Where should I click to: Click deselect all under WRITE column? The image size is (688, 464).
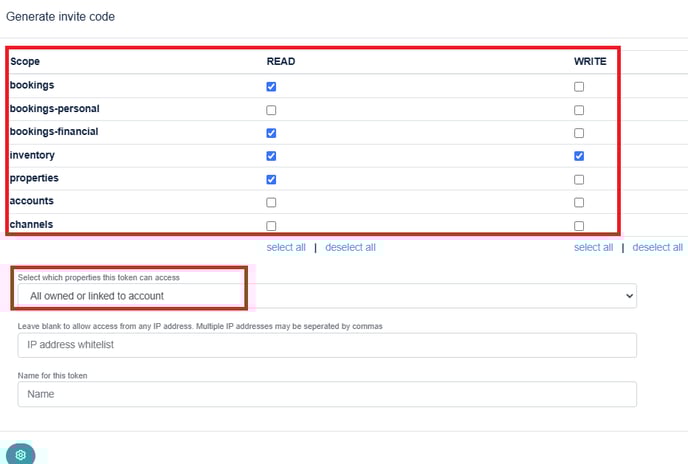pyautogui.click(x=657, y=247)
